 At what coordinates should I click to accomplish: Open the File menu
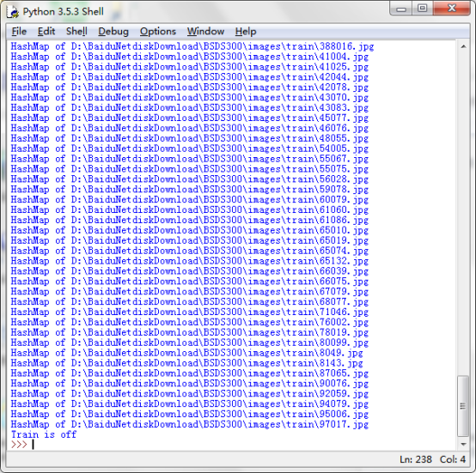19,31
